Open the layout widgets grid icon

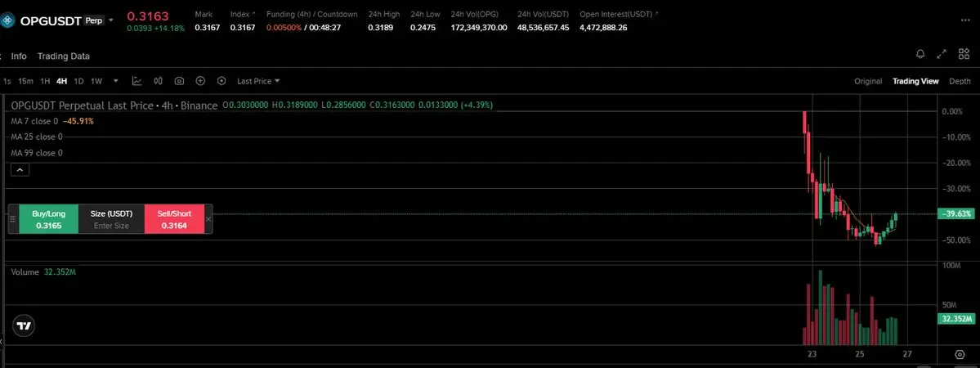963,55
